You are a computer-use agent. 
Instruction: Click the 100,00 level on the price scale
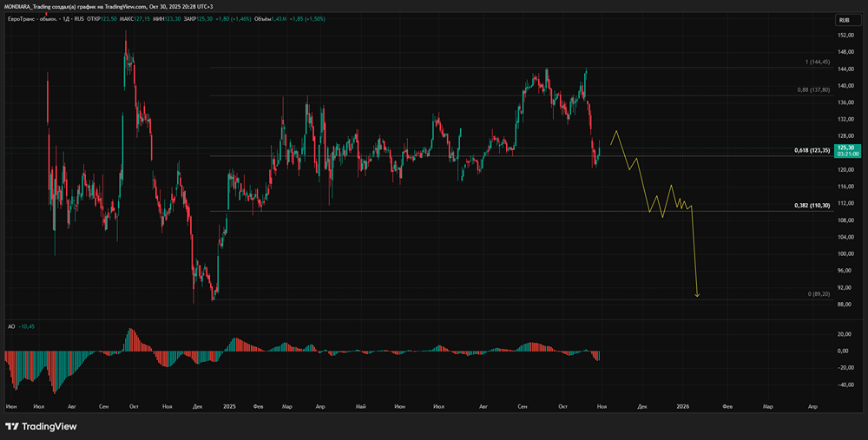(x=845, y=254)
